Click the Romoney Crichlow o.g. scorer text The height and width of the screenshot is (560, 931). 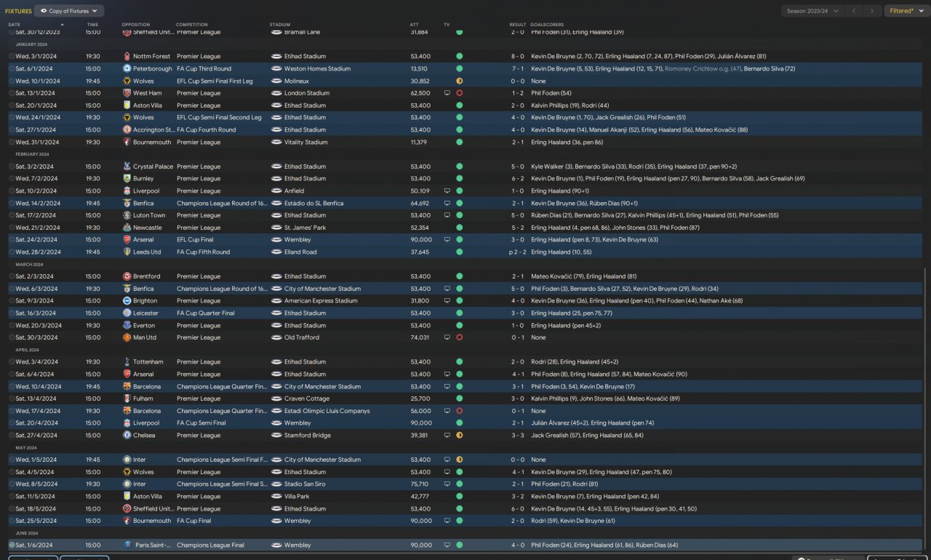pyautogui.click(x=703, y=68)
